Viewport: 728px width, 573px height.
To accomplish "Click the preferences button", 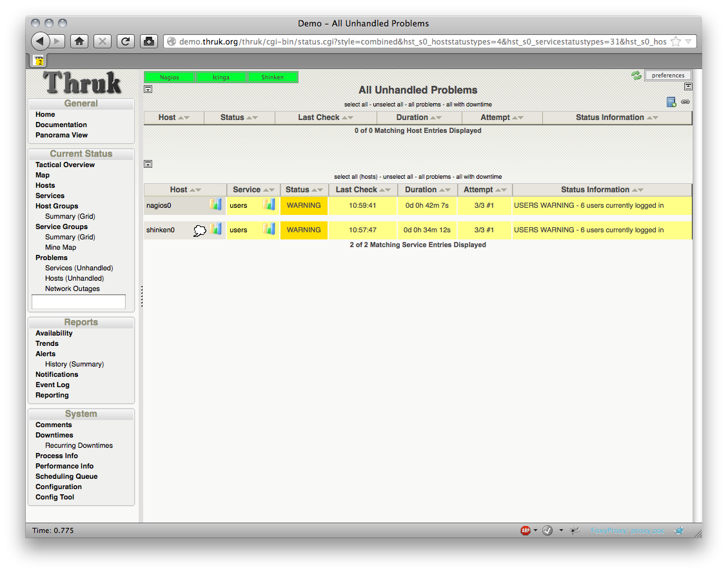I will pyautogui.click(x=668, y=75).
